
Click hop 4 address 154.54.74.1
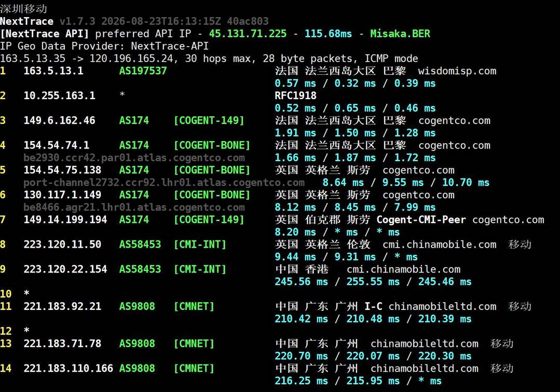(x=57, y=145)
